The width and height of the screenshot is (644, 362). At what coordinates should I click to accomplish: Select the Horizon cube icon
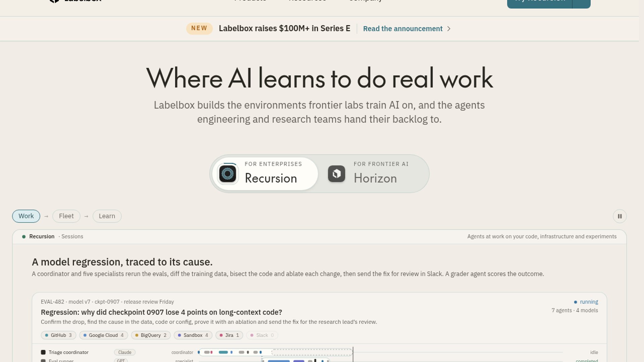point(336,174)
